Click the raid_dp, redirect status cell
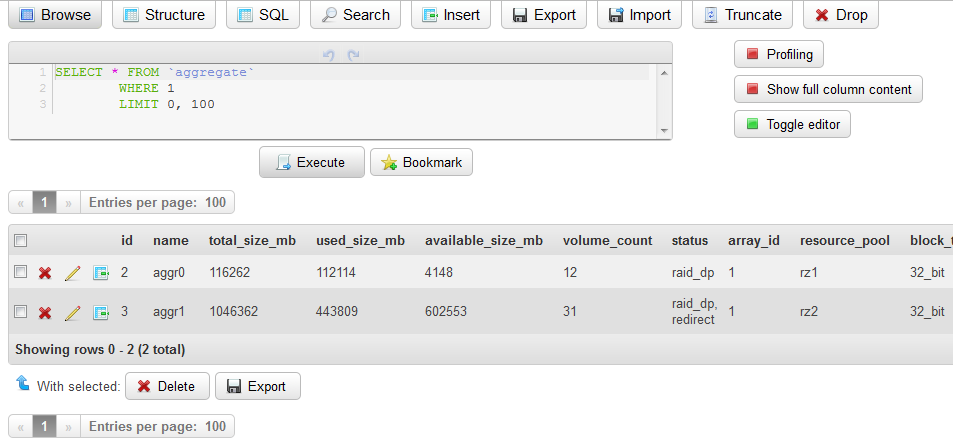Image resolution: width=953 pixels, height=447 pixels. (x=695, y=311)
